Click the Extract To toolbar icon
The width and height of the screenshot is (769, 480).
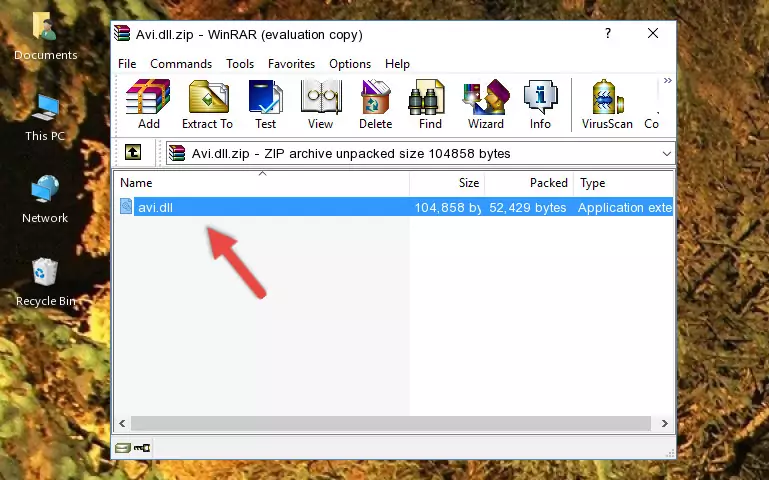tap(207, 104)
